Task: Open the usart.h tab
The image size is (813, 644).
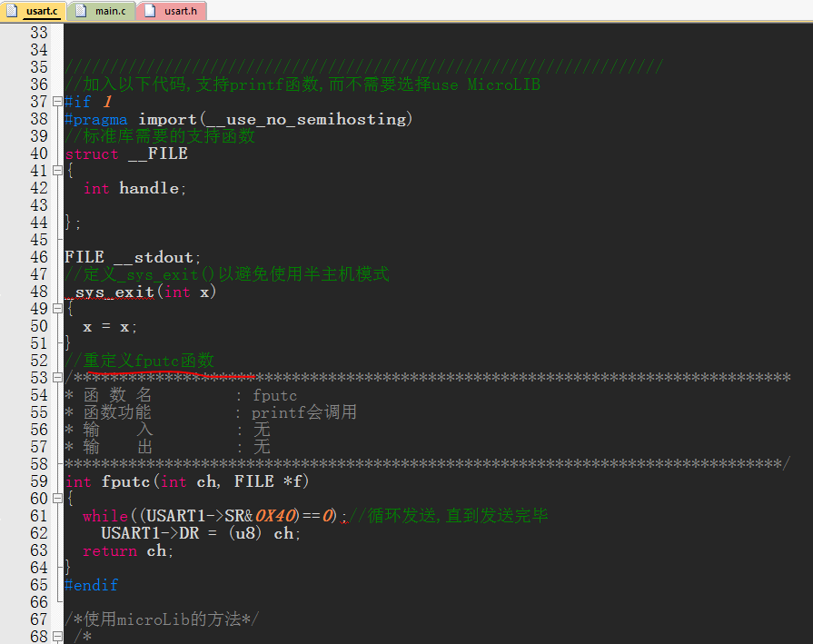Action: pyautogui.click(x=173, y=11)
